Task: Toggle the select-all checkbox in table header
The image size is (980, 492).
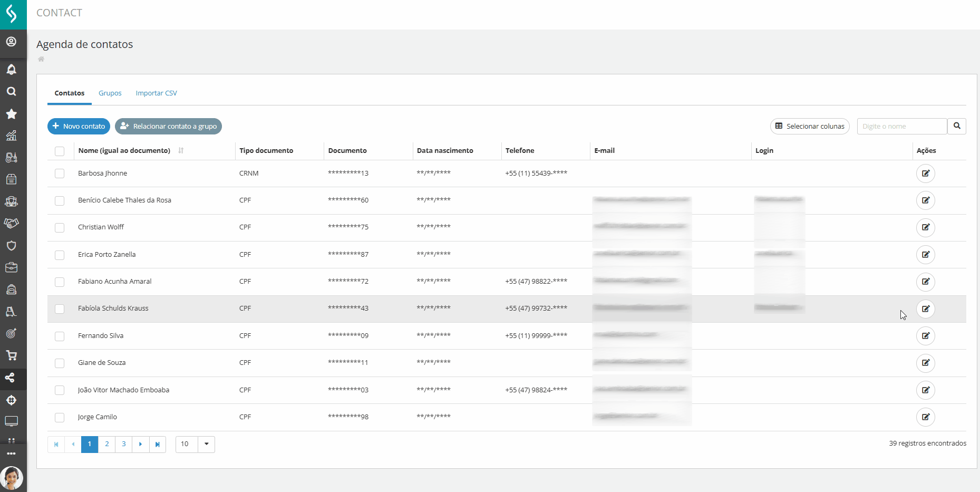Action: [60, 151]
